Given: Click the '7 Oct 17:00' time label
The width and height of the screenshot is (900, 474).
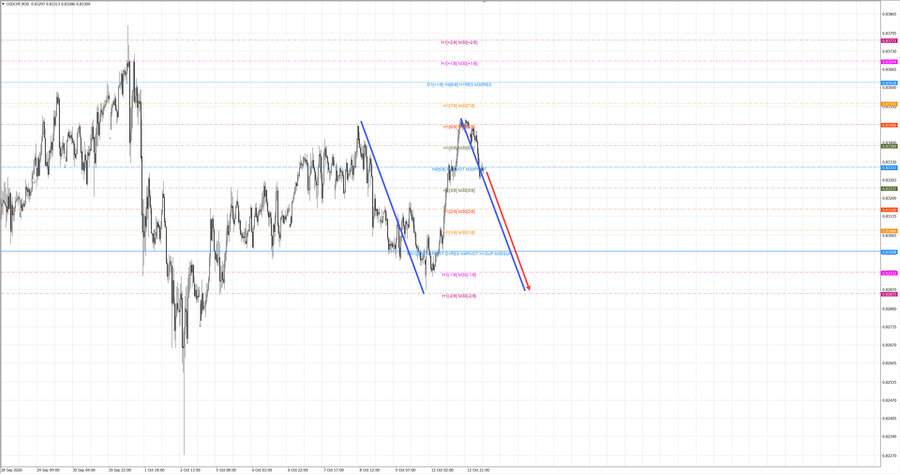Looking at the screenshot, I should (333, 470).
